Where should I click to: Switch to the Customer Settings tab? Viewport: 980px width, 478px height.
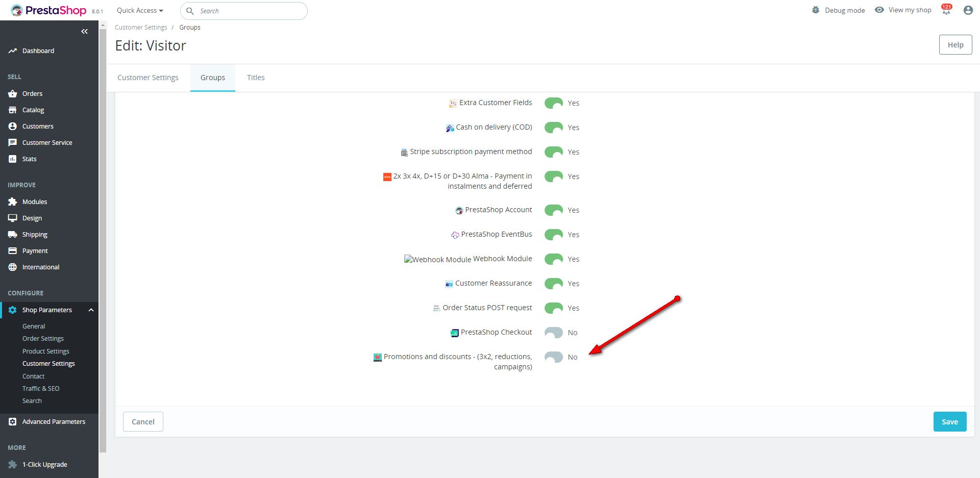148,78
